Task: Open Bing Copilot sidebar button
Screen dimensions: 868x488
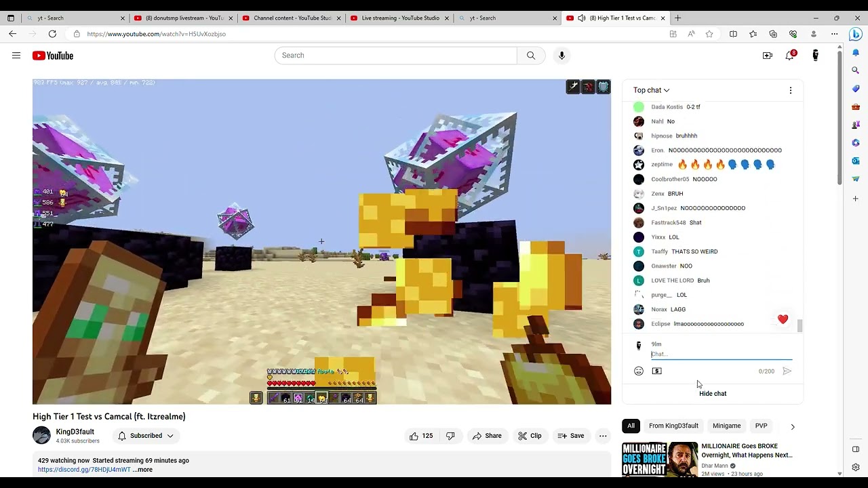Action: (856, 34)
